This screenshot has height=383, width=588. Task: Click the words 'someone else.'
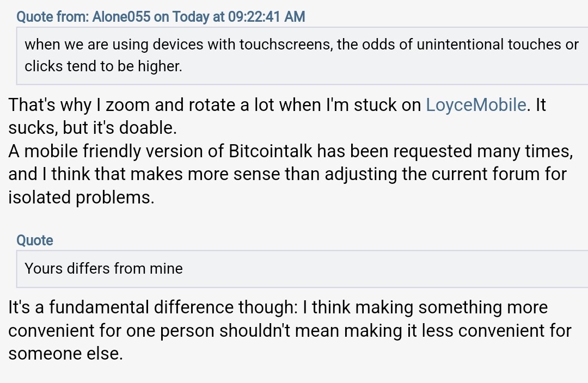point(66,354)
